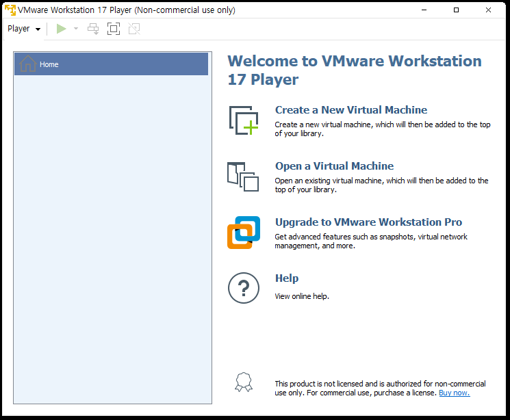Enter full screen mode via toolbar icon
This screenshot has width=510, height=420.
(114, 29)
